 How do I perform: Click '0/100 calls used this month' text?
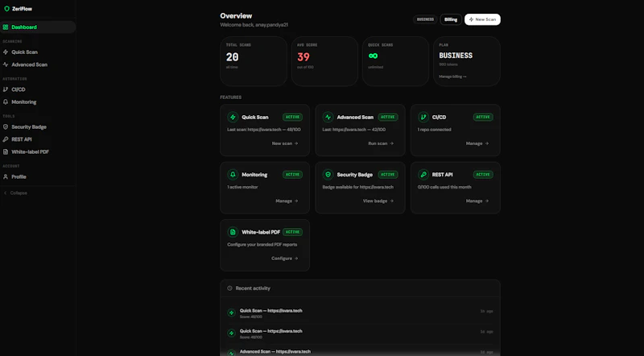pos(444,187)
